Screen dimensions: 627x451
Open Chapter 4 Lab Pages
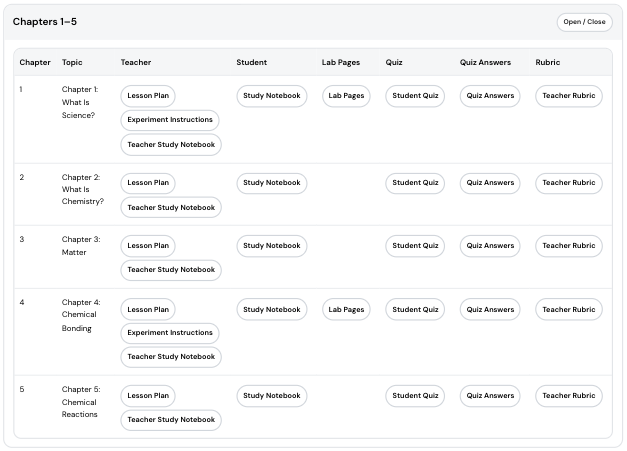(x=346, y=310)
